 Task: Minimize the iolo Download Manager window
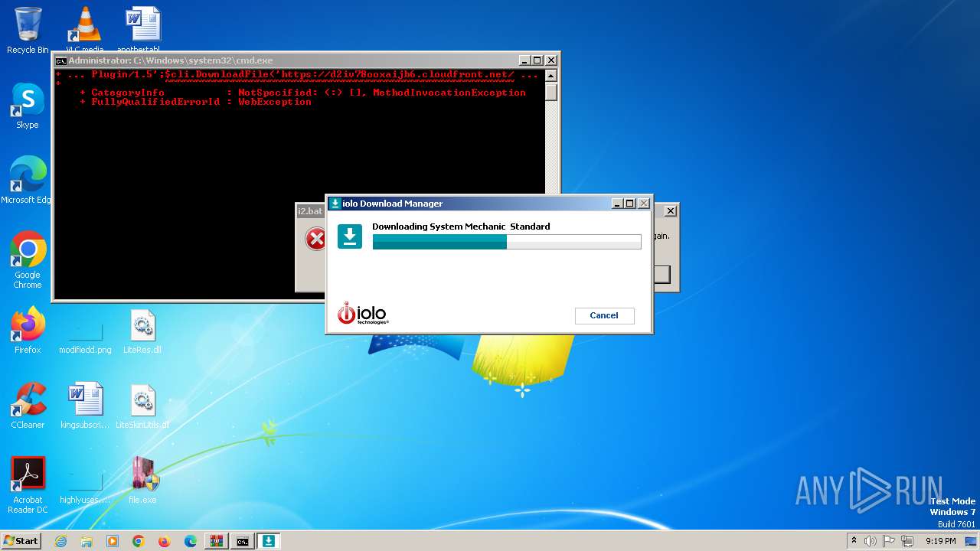pyautogui.click(x=617, y=204)
